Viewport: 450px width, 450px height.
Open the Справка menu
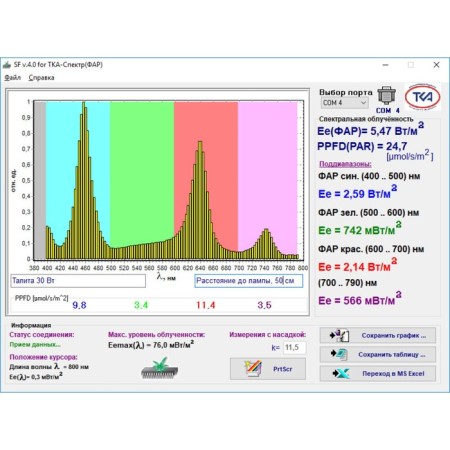click(x=41, y=78)
